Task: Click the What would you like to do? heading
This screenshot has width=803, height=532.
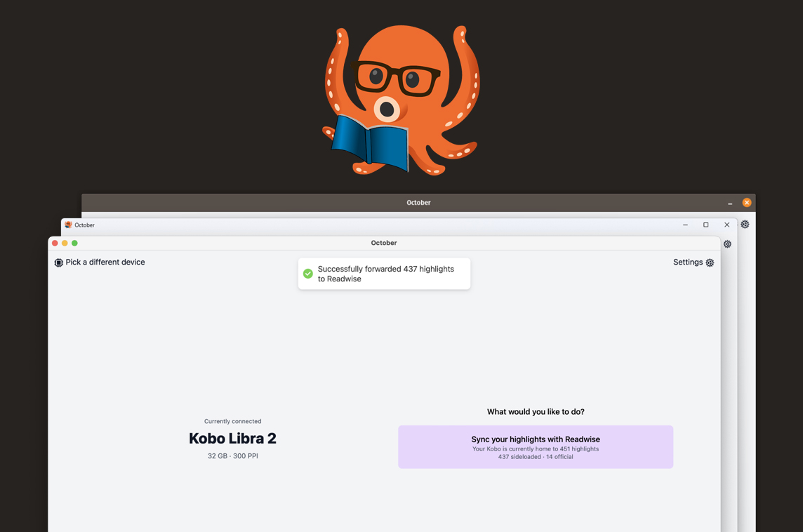Action: (536, 412)
